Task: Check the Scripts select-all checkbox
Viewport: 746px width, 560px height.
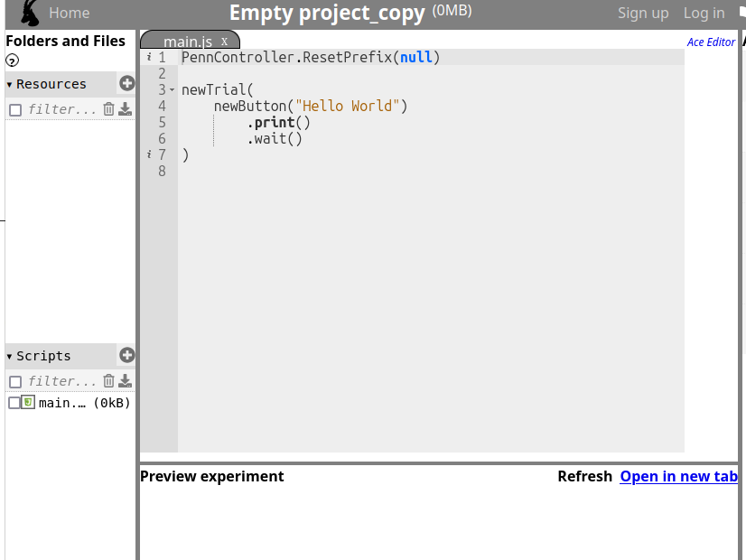Action: [15, 382]
